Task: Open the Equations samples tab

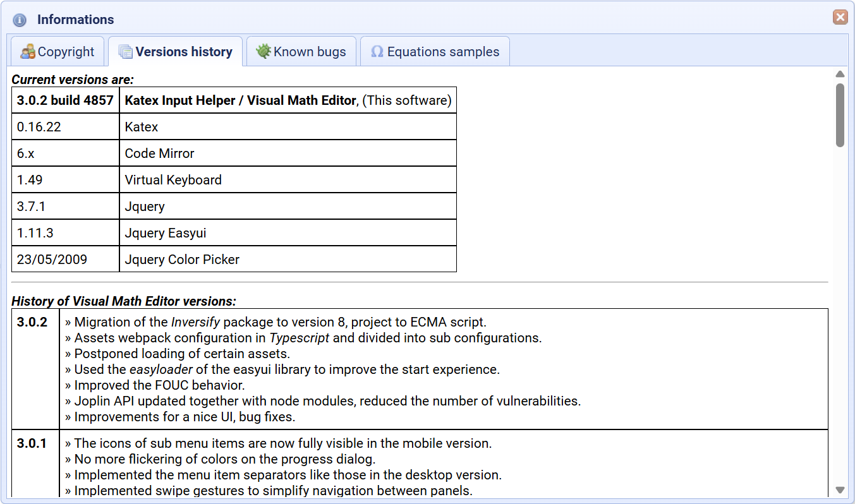Action: [x=435, y=51]
